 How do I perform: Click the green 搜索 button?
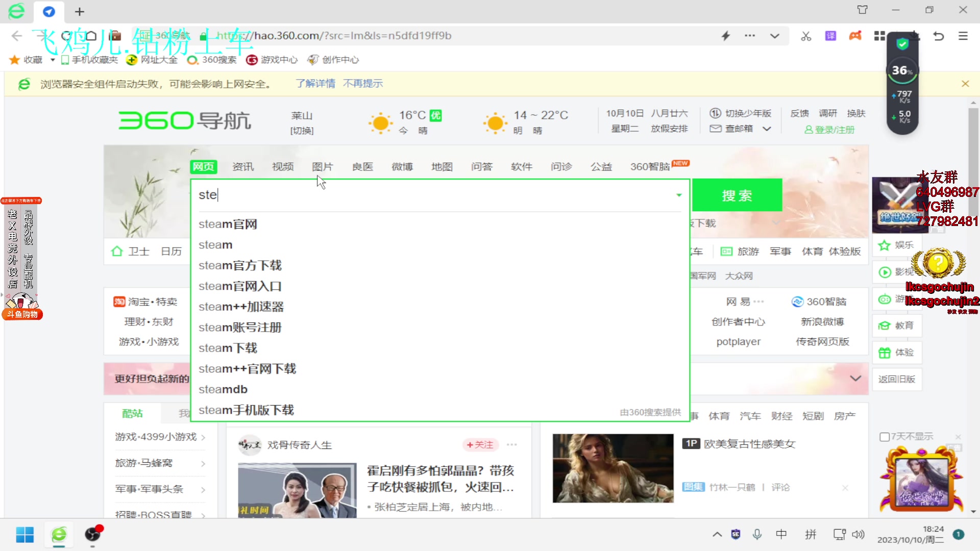pyautogui.click(x=737, y=195)
